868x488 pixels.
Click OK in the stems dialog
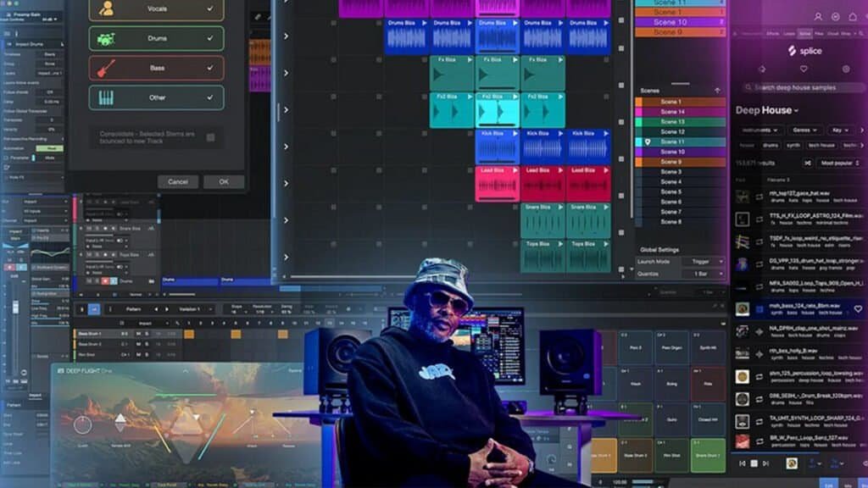224,181
